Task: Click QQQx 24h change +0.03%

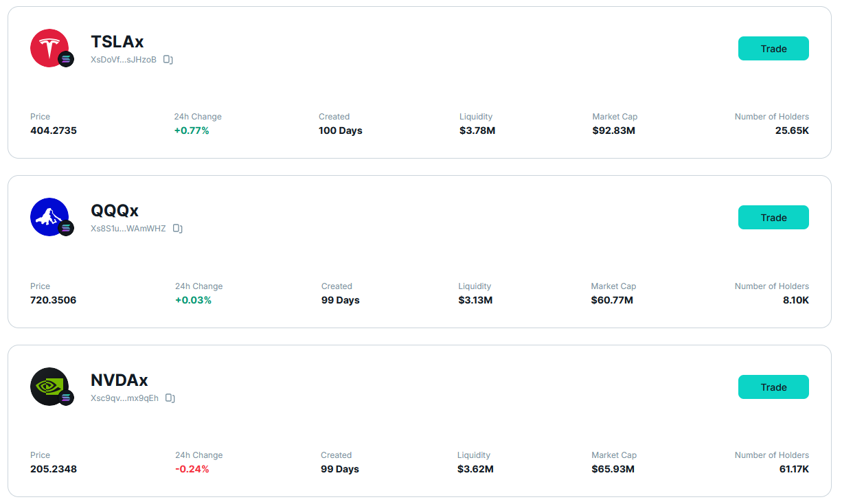Action: [x=193, y=300]
